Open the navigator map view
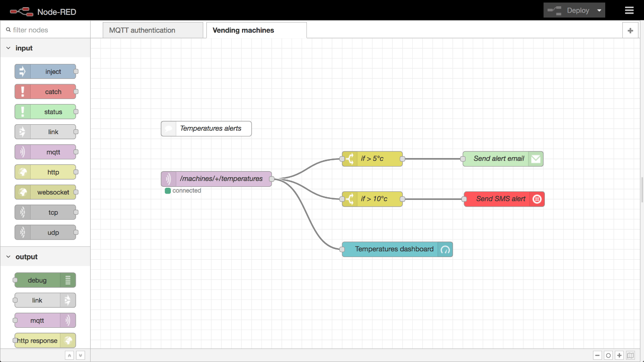 pos(630,355)
